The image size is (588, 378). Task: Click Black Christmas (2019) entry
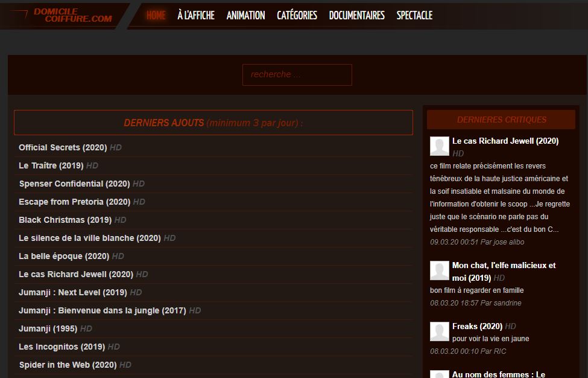[65, 220]
